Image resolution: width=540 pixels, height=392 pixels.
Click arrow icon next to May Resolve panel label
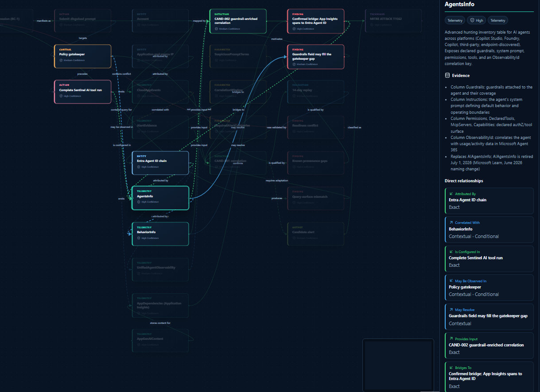tap(451, 310)
